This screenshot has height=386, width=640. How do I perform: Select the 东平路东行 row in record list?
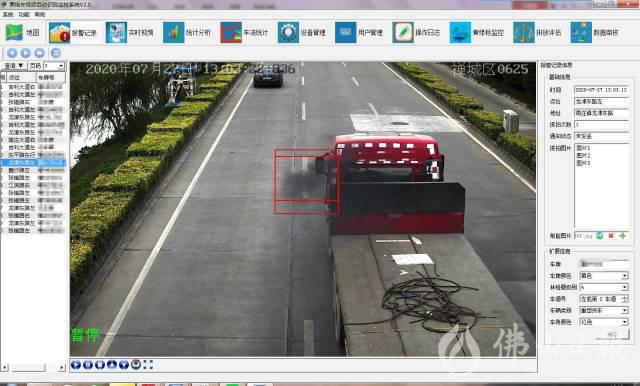pyautogui.click(x=33, y=155)
